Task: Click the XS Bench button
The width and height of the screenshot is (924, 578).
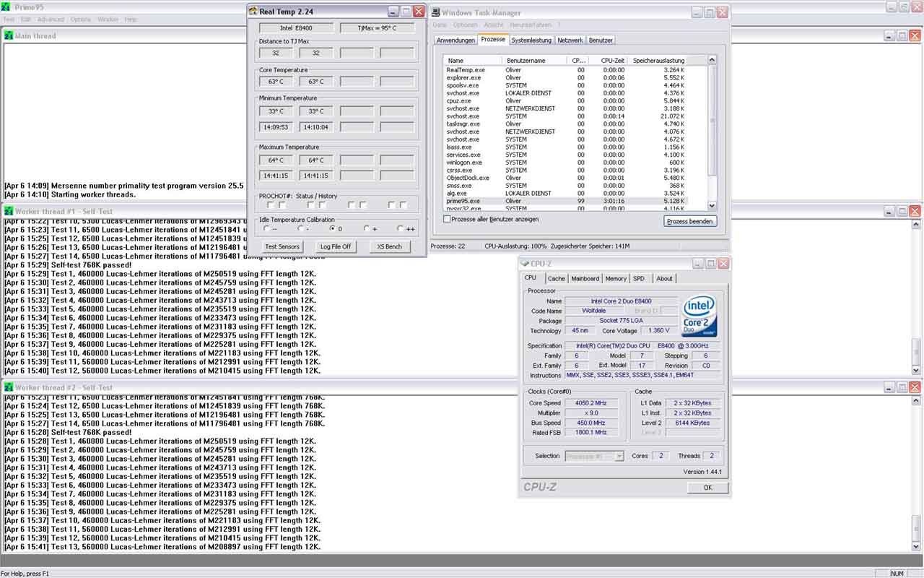Action: point(390,246)
